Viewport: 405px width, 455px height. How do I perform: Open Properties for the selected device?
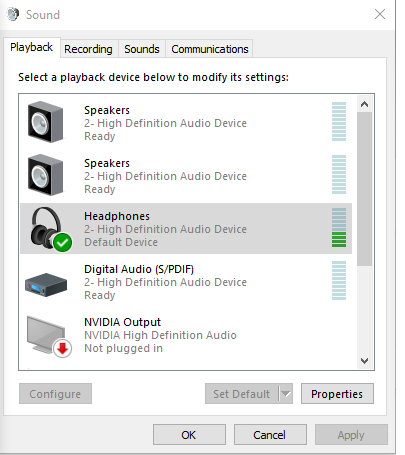click(337, 394)
